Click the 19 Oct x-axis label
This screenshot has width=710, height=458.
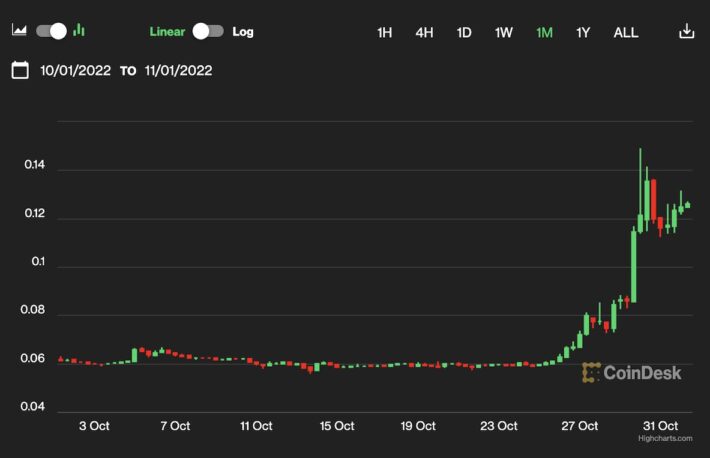pyautogui.click(x=418, y=426)
